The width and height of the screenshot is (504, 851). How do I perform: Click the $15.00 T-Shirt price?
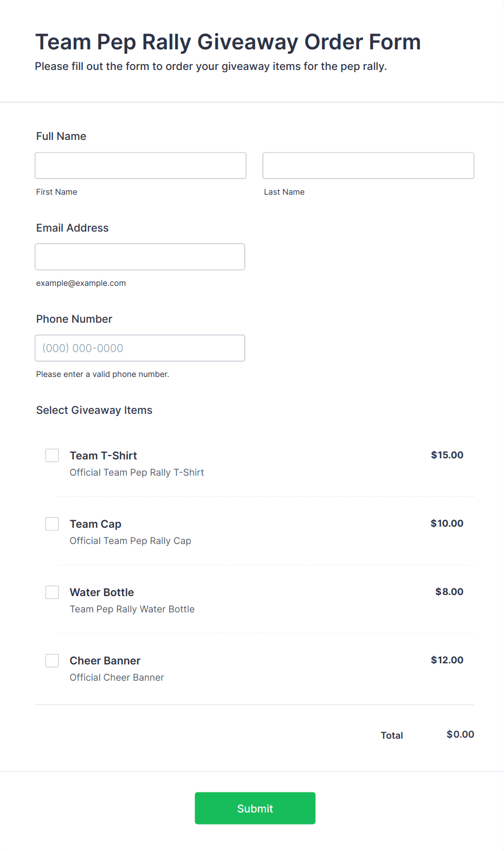point(447,455)
